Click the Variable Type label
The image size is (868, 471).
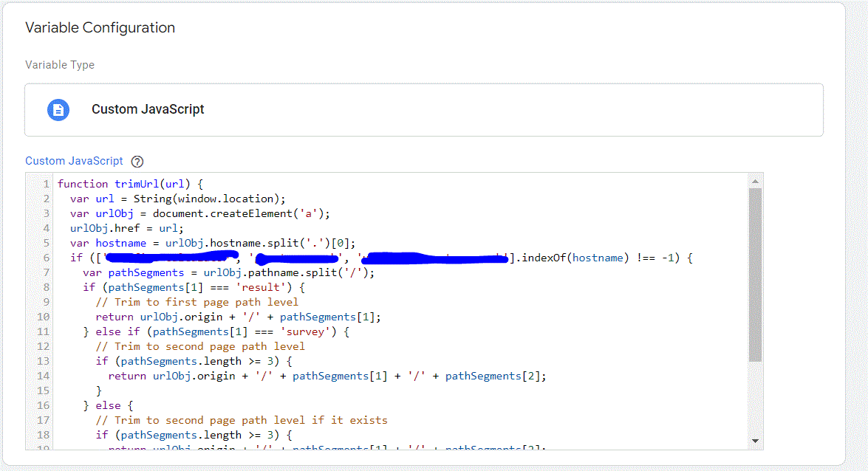(x=60, y=65)
